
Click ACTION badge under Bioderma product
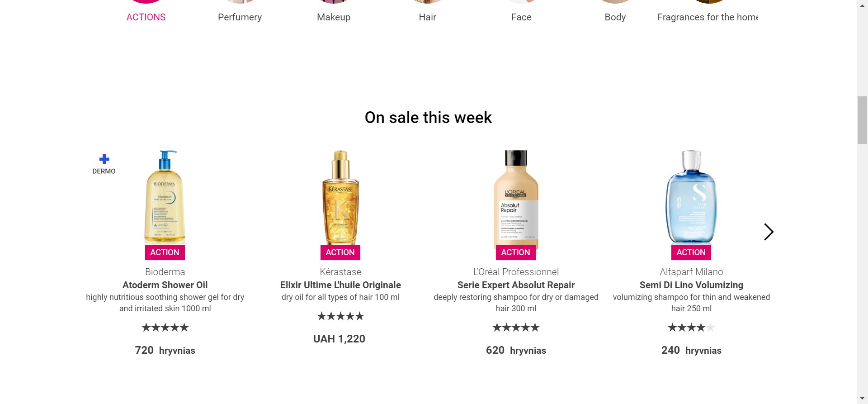click(x=165, y=252)
